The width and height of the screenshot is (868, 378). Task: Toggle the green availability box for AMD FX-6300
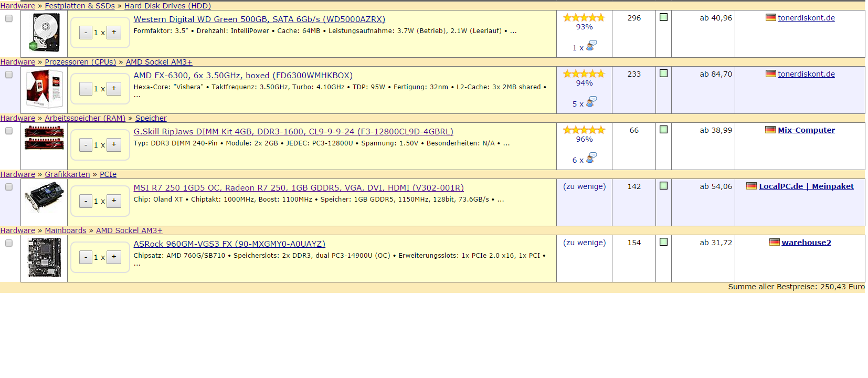tap(663, 73)
